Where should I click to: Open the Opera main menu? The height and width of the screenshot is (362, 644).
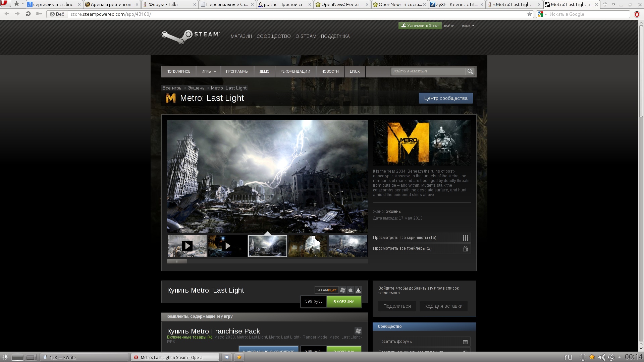(5, 3)
